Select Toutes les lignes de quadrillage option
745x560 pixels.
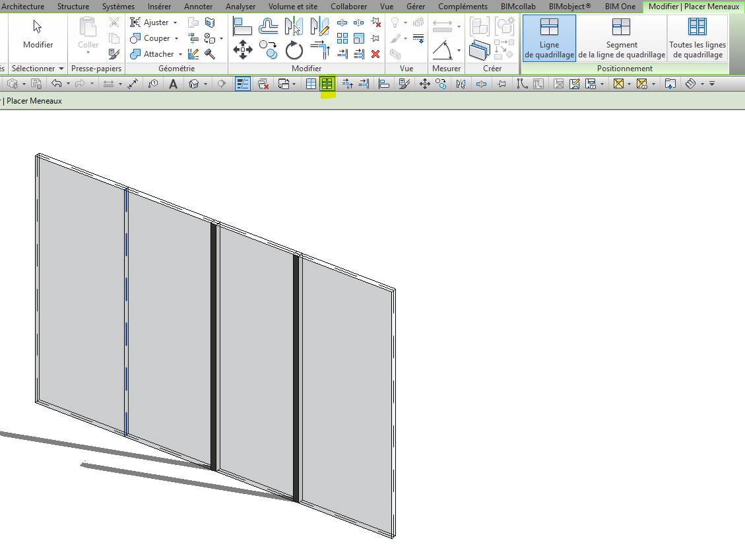point(697,38)
